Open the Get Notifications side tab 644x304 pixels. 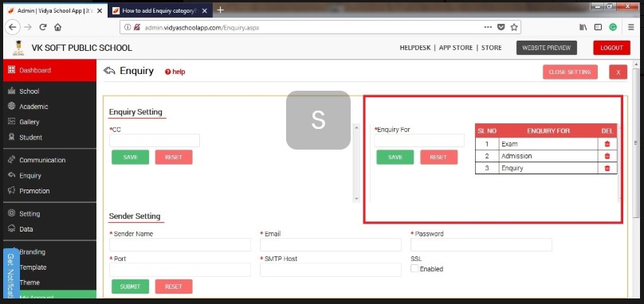10,273
